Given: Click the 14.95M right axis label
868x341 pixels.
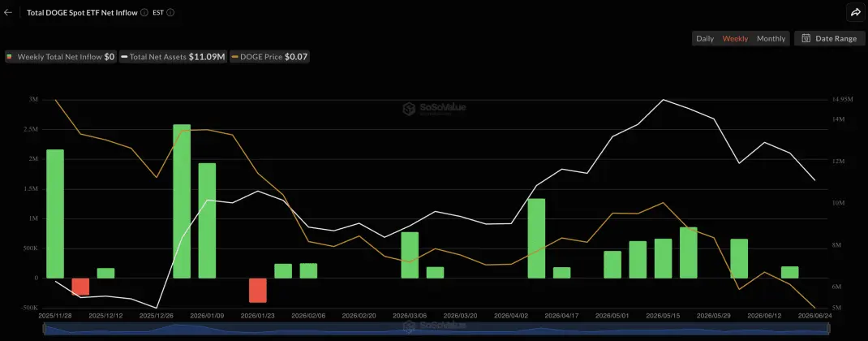Looking at the screenshot, I should (842, 100).
